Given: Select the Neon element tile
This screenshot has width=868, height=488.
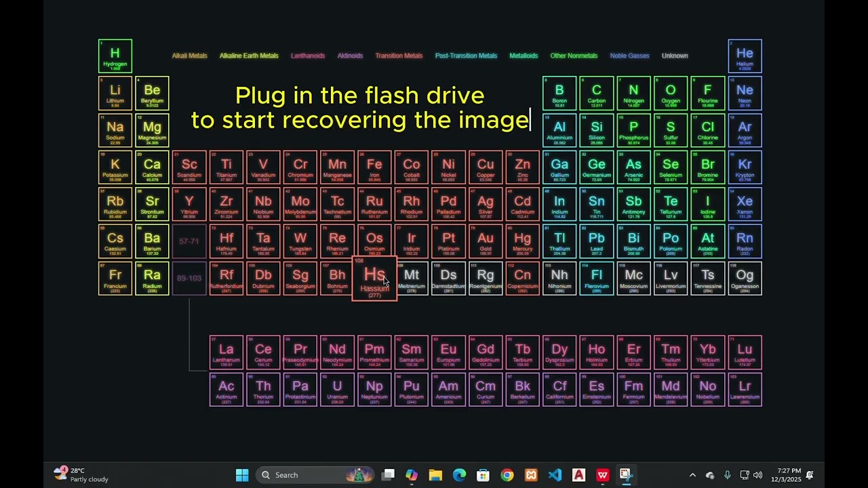Looking at the screenshot, I should (x=745, y=94).
